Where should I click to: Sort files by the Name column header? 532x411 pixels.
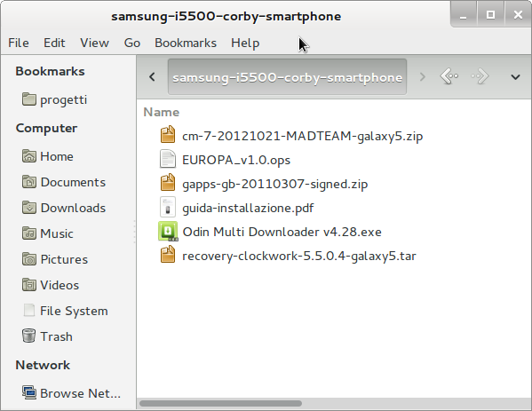162,112
